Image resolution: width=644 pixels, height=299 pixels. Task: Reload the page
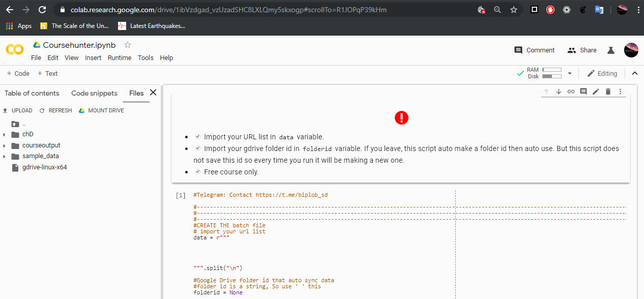point(42,10)
